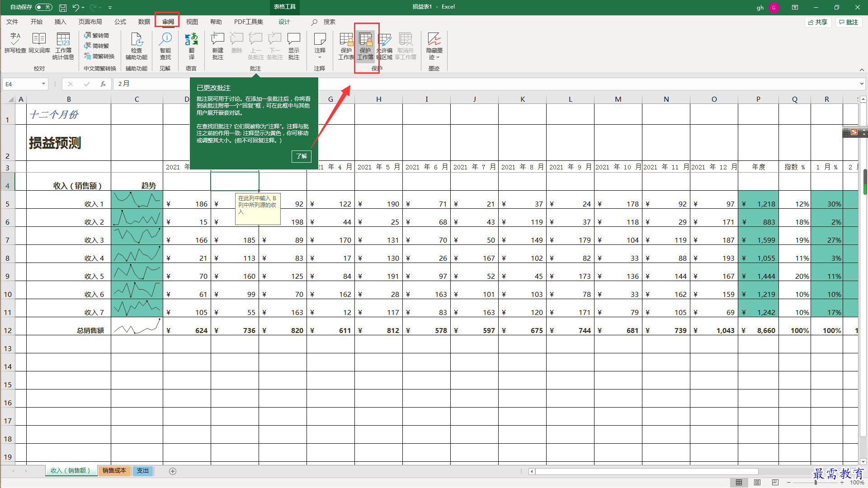The height and width of the screenshot is (488, 868).
Task: Click the Share button
Action: 818,22
